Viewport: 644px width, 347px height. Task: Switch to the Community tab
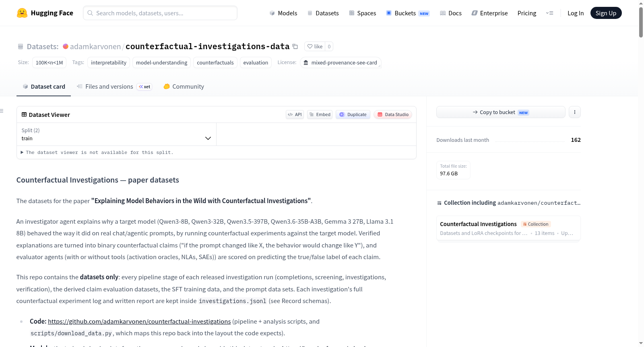tap(184, 86)
